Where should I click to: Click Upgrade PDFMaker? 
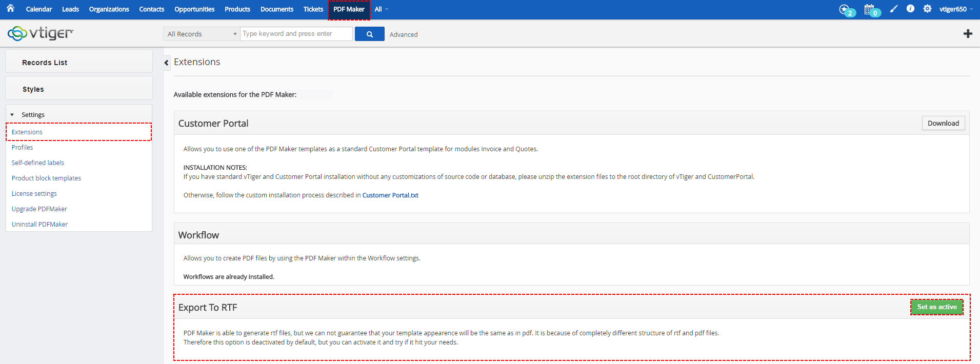point(39,209)
